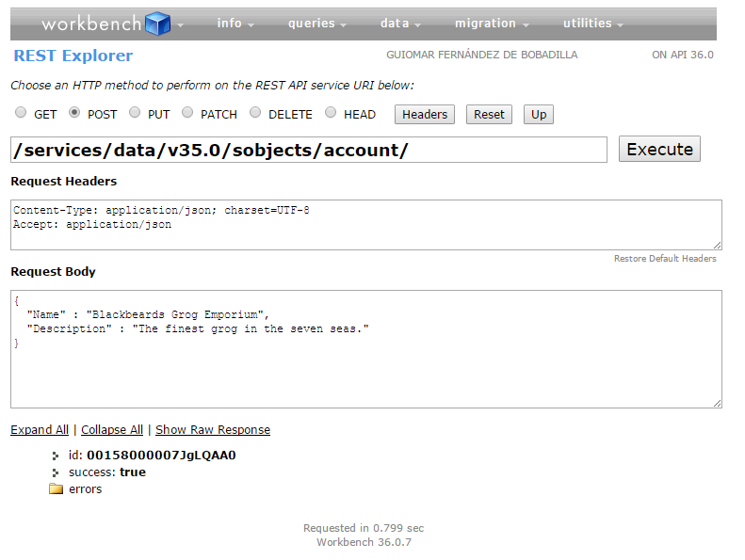Screen dimensions: 745x560
Task: Open the migration dropdown menu
Action: coord(492,24)
